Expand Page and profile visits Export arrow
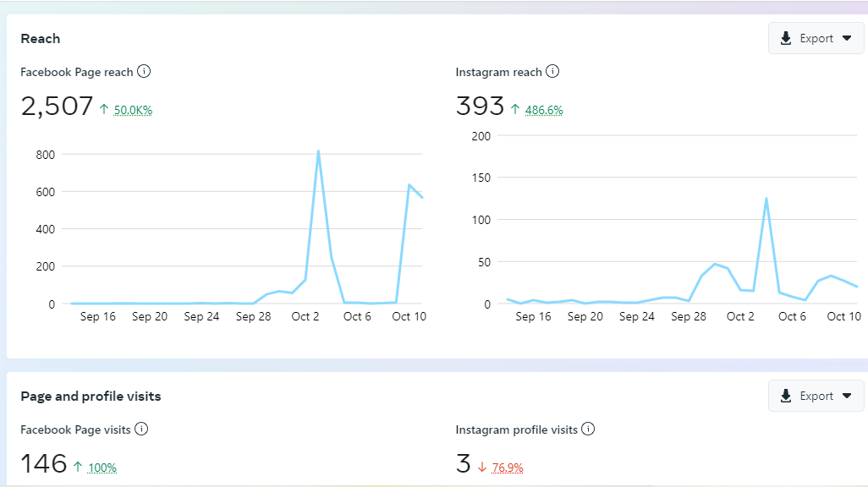This screenshot has height=487, width=868. click(x=847, y=396)
